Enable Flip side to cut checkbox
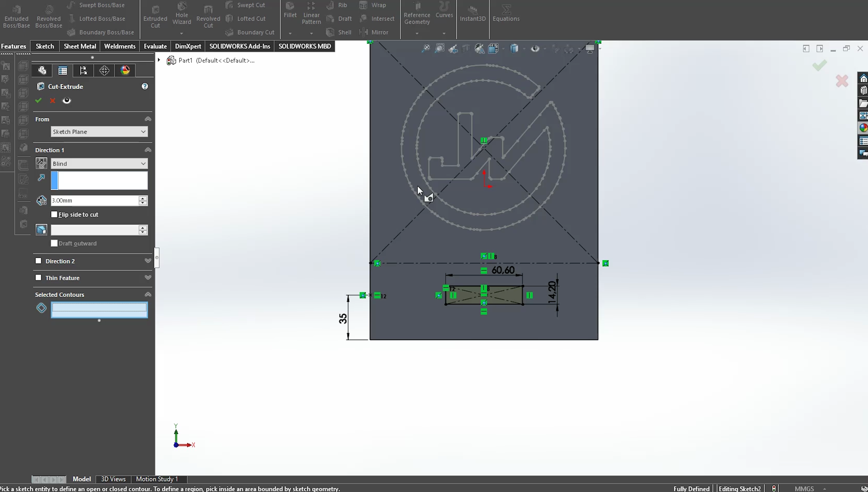This screenshot has width=868, height=492. (x=54, y=214)
